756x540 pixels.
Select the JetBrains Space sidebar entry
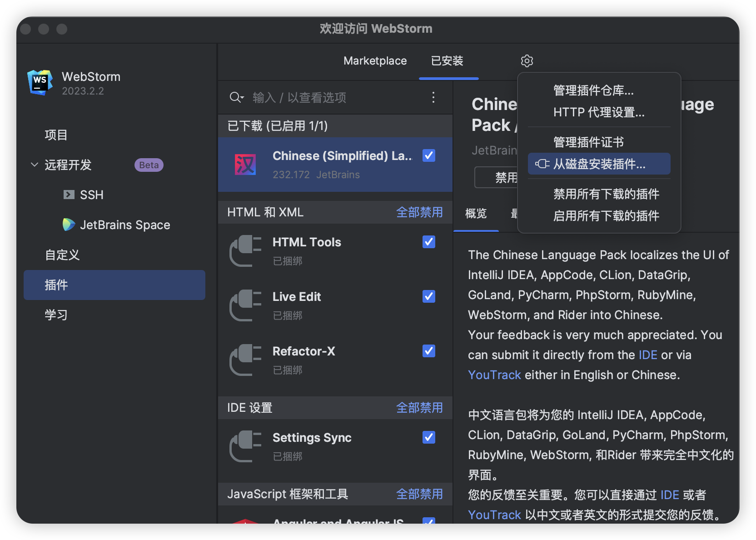pos(125,225)
